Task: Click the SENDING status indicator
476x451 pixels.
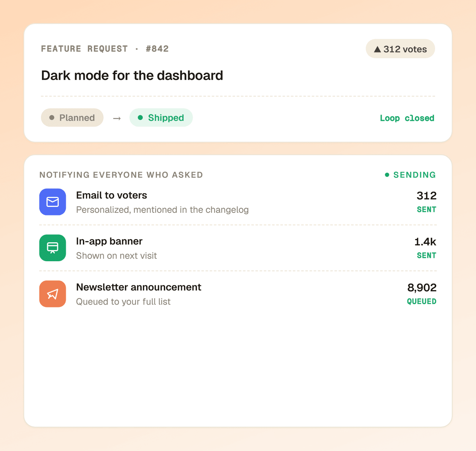Action: click(x=410, y=175)
